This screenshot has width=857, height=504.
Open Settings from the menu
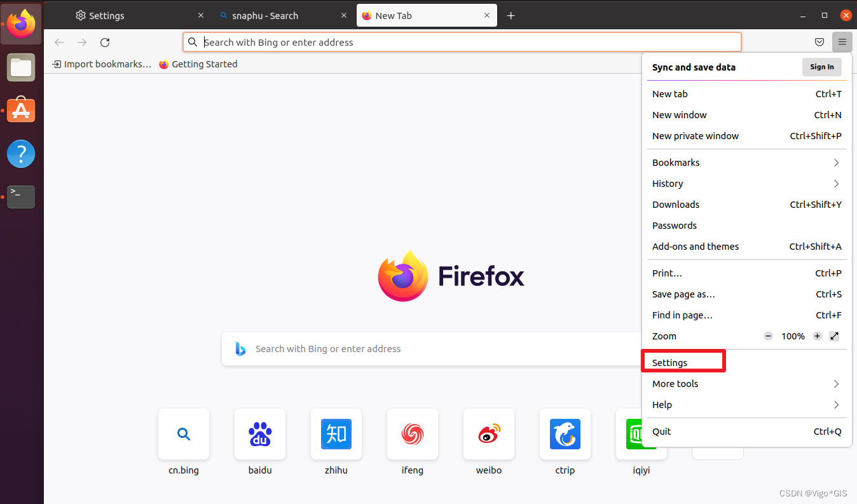pyautogui.click(x=747, y=363)
